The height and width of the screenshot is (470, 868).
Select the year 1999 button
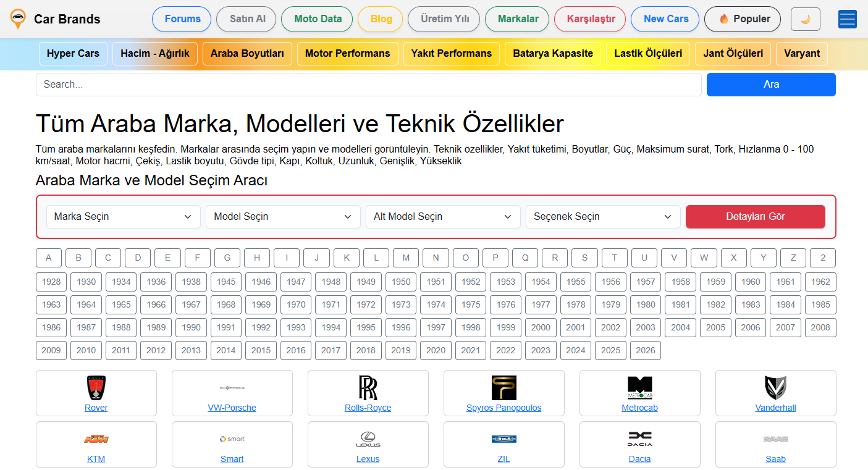505,327
